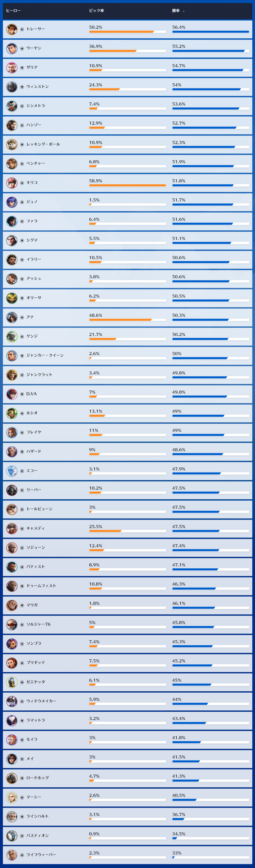Click アナ's 48.6% pick rate value

coord(96,315)
